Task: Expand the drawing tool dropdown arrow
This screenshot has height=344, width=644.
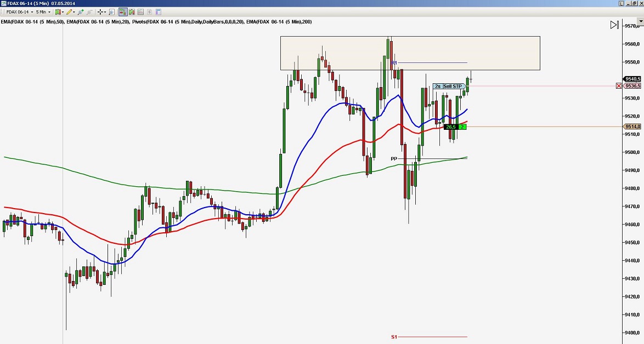Action: coord(74,12)
